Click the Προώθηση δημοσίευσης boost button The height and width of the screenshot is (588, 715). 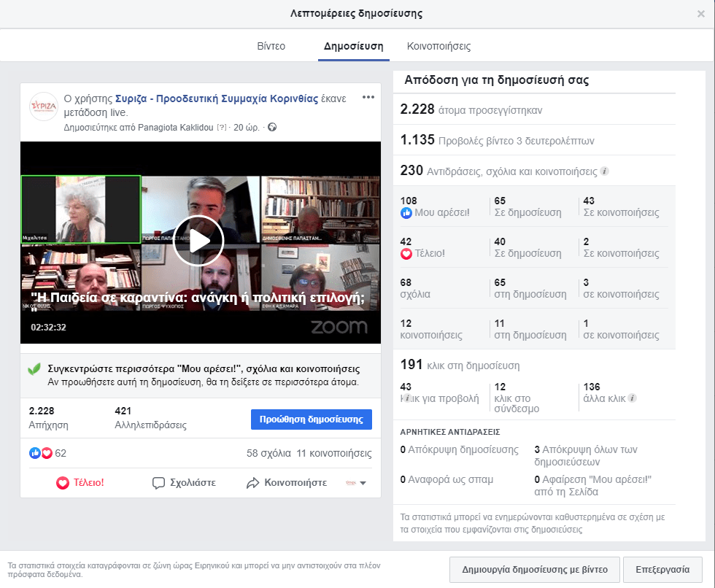312,419
